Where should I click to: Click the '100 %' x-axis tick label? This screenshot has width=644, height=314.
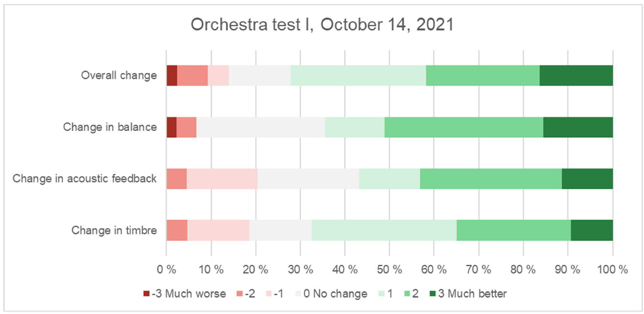click(612, 269)
